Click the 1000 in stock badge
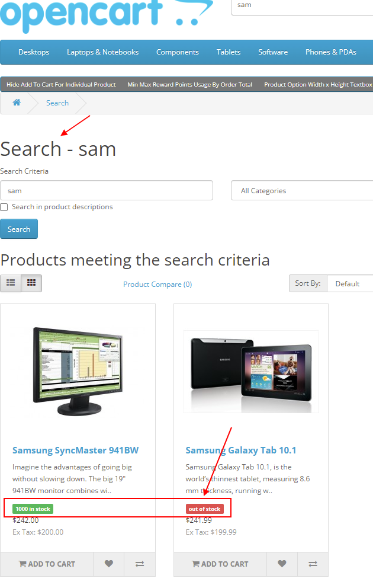Image resolution: width=373 pixels, height=588 pixels. coord(33,509)
